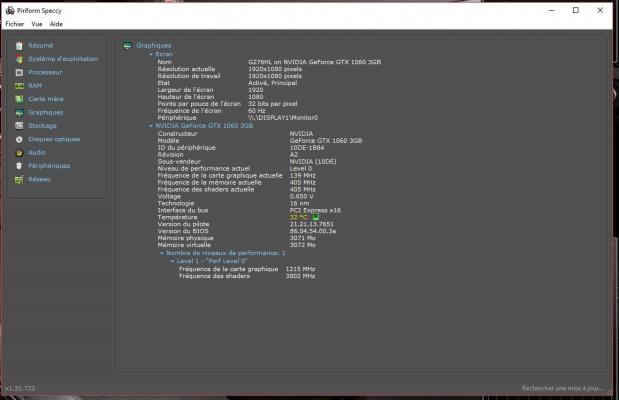
Task: Click the Graphiques panel heading
Action: (x=154, y=45)
